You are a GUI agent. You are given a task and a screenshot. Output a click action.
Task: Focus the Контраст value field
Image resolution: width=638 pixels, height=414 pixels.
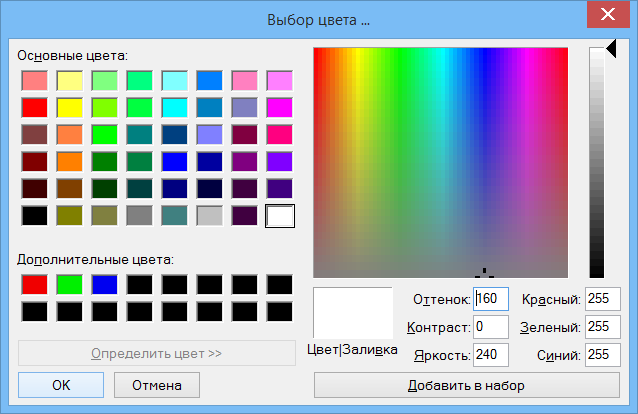coord(492,327)
